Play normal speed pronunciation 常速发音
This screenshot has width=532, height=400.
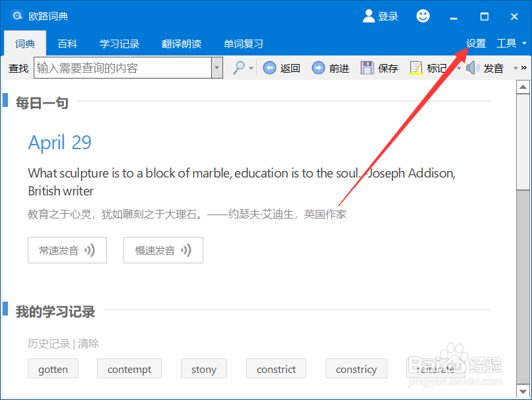tap(67, 250)
